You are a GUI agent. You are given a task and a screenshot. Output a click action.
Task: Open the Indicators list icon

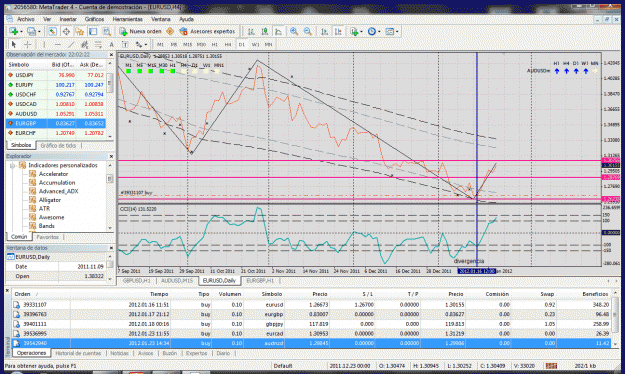[354, 31]
